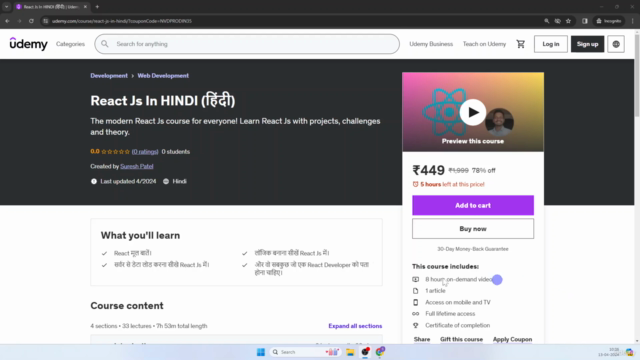Open the browser three-dot menu
Image resolution: width=640 pixels, height=360 pixels.
click(633, 21)
